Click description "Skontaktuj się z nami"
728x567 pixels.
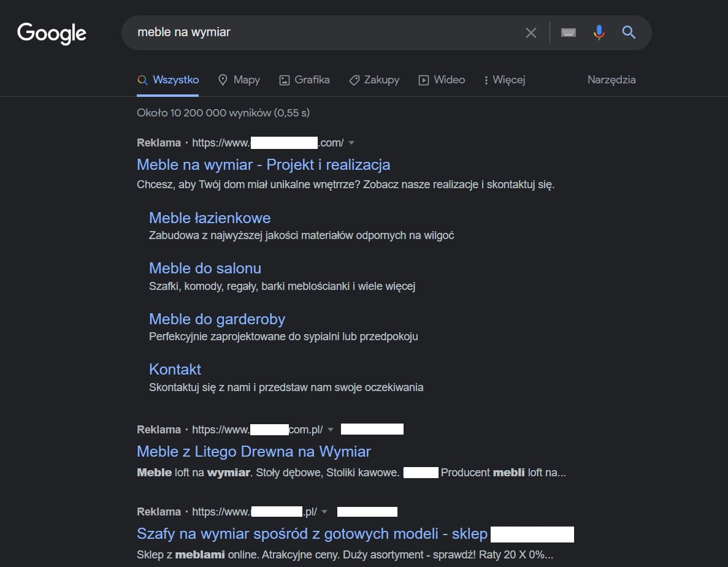[286, 387]
